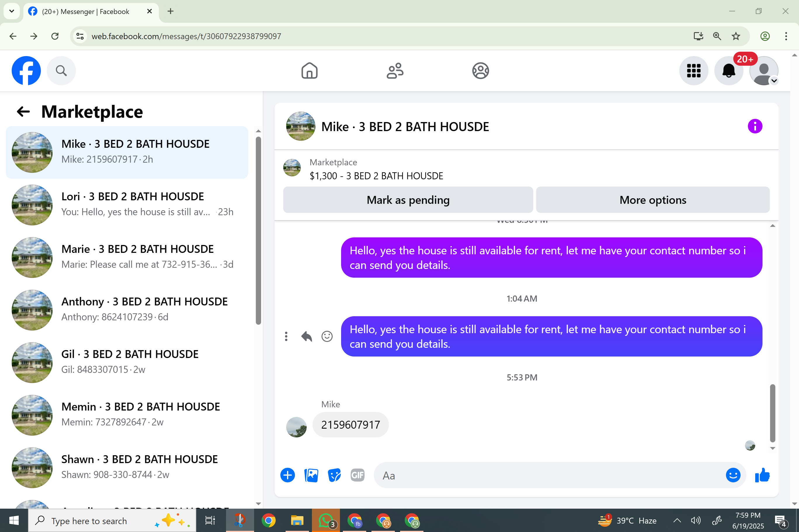Go back in browser history
Image resolution: width=799 pixels, height=532 pixels.
click(13, 36)
